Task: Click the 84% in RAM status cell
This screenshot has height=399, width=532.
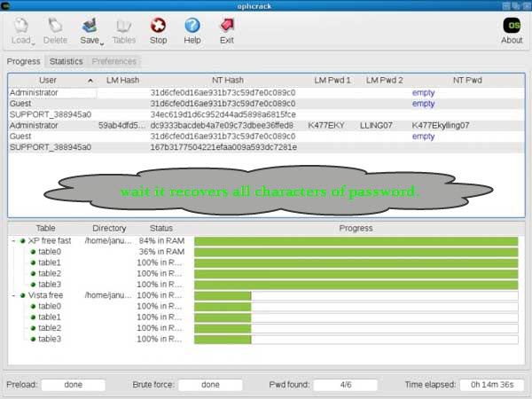Action: tap(161, 241)
